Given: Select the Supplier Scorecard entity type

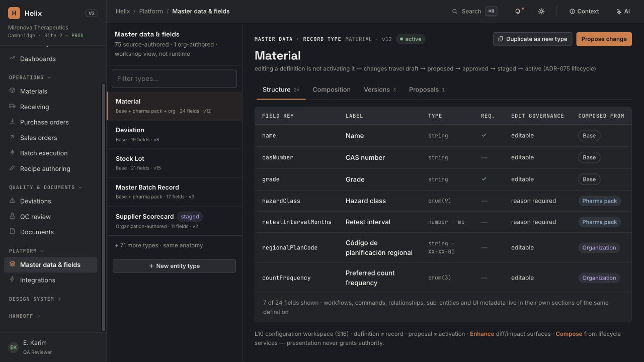Looking at the screenshot, I should point(174,221).
